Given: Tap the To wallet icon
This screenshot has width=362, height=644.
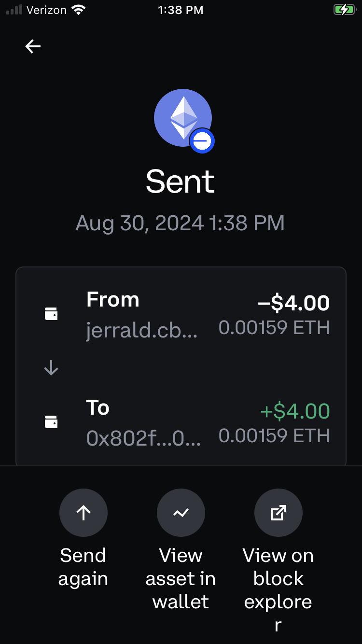Looking at the screenshot, I should click(x=51, y=422).
